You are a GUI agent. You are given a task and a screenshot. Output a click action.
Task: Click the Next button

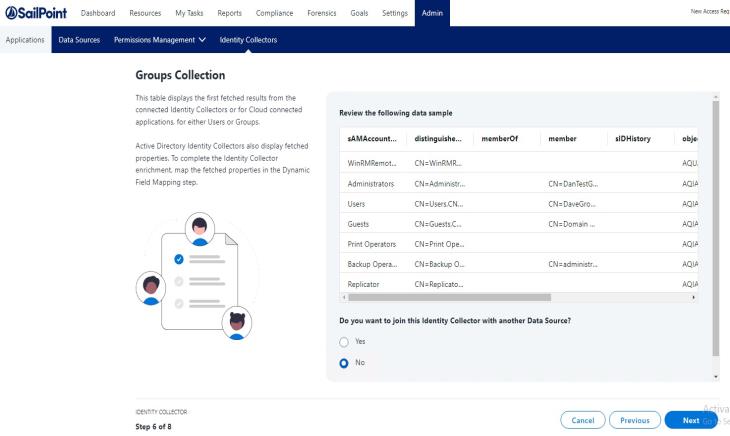pos(691,420)
